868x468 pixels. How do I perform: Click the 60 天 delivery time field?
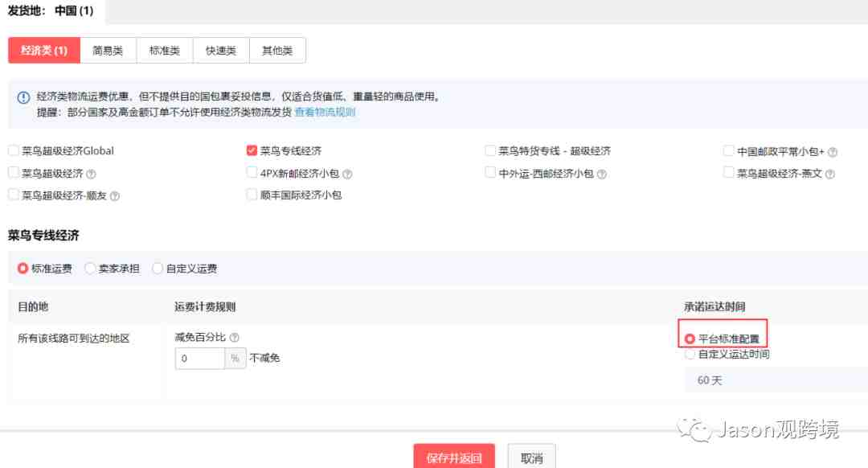point(776,380)
